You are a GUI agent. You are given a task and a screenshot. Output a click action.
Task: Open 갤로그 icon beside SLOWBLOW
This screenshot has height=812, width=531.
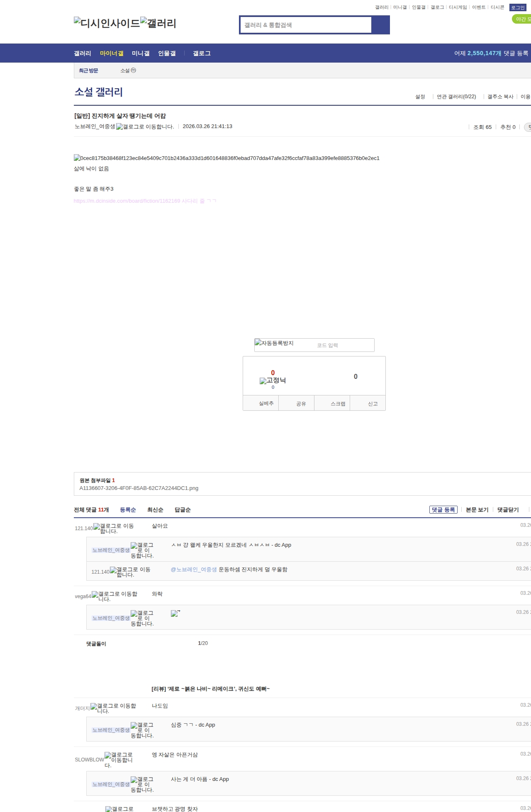pyautogui.click(x=119, y=760)
